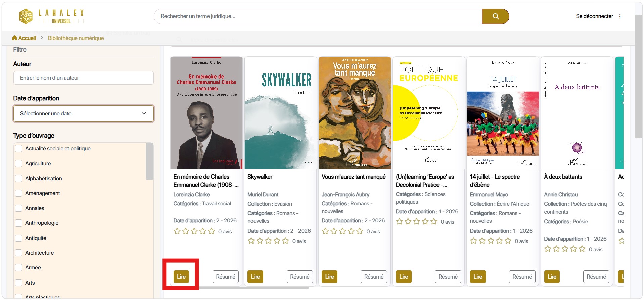Click Lire for À deux battants
The image size is (644, 300).
(552, 277)
